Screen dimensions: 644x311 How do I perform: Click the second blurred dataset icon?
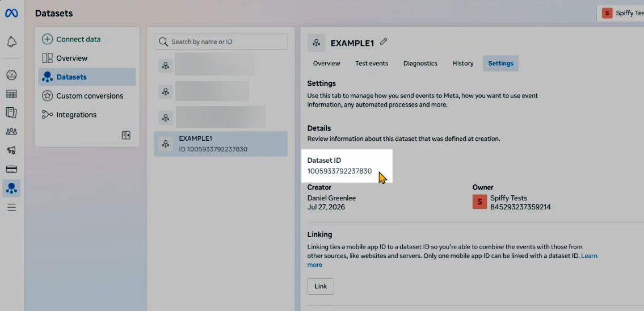(166, 91)
